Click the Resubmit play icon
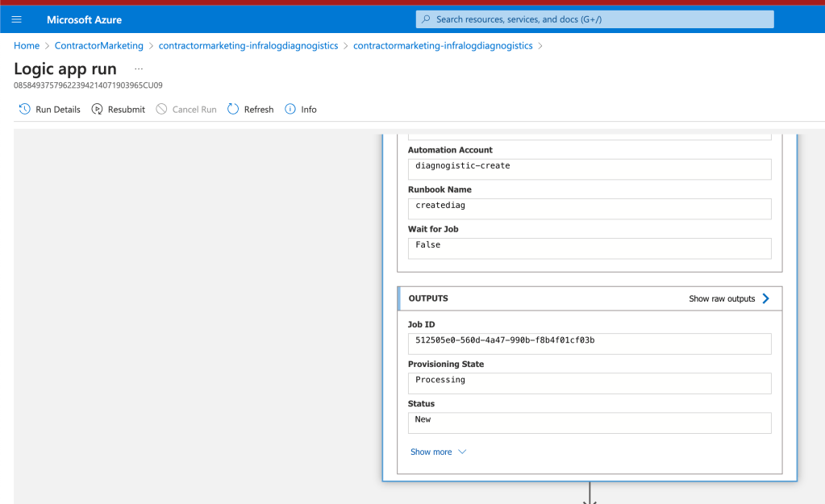 click(x=97, y=109)
